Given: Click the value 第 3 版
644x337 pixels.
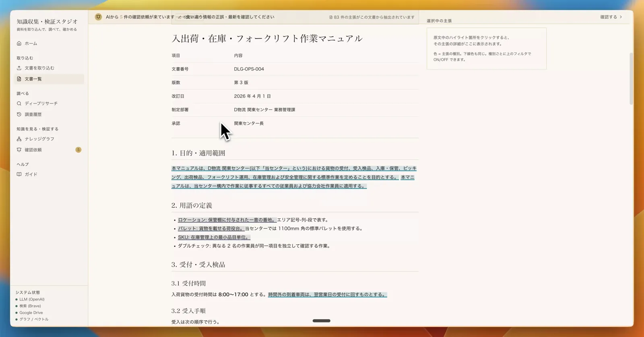Looking at the screenshot, I should pyautogui.click(x=241, y=82).
